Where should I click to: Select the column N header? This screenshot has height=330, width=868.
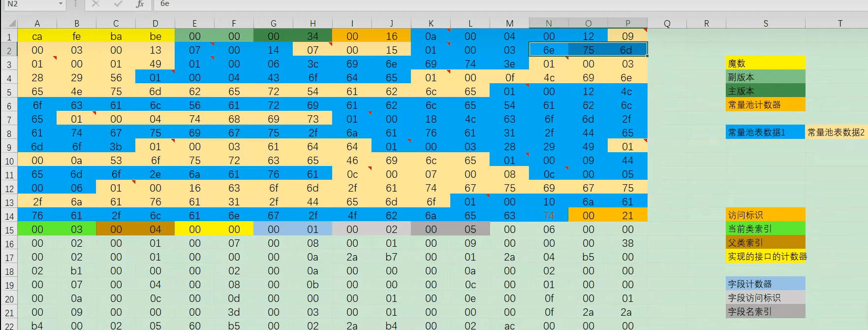pos(549,23)
